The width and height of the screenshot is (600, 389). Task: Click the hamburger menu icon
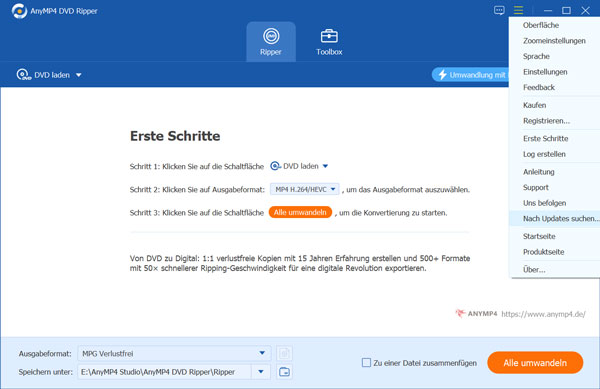tap(518, 10)
